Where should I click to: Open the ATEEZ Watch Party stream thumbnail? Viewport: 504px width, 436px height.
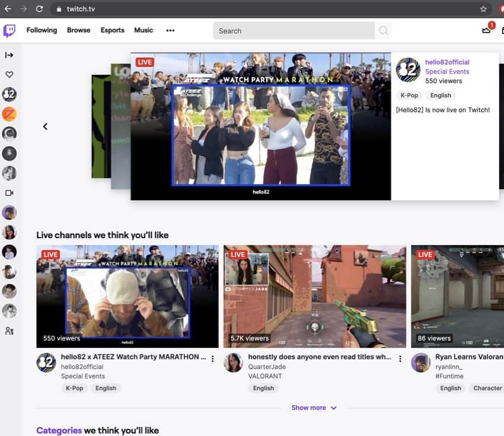[127, 296]
